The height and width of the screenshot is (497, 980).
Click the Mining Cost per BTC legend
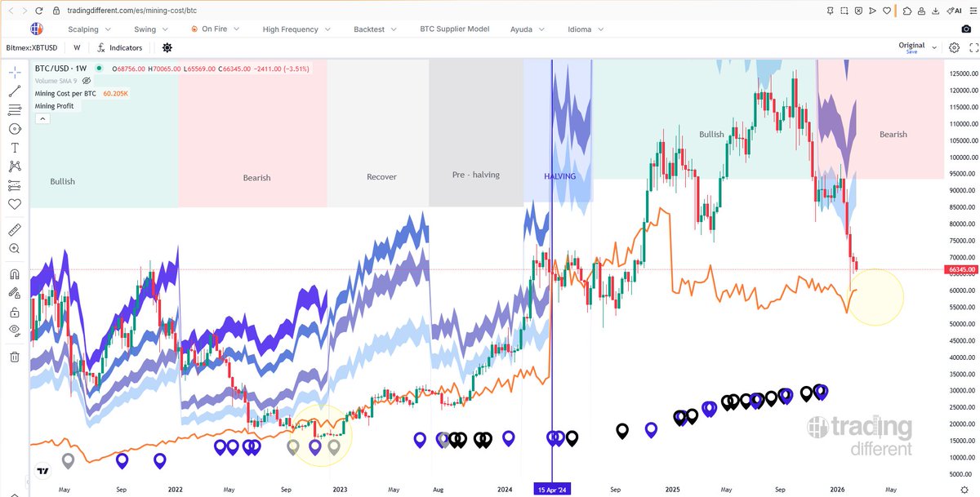pos(65,94)
